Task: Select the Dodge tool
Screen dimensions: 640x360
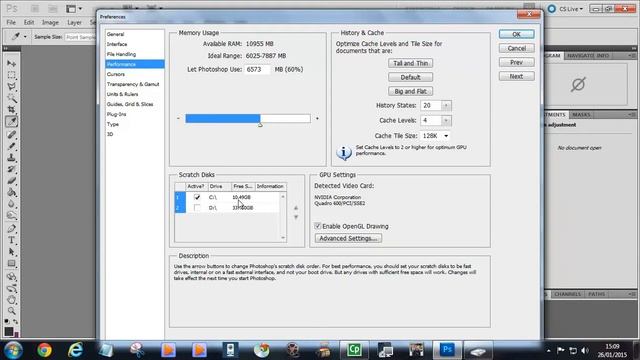Action: click(11, 215)
